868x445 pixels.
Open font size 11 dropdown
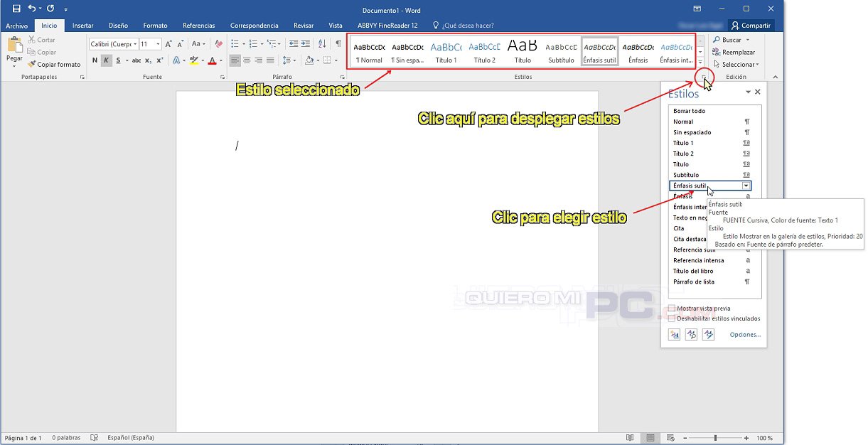click(x=158, y=44)
